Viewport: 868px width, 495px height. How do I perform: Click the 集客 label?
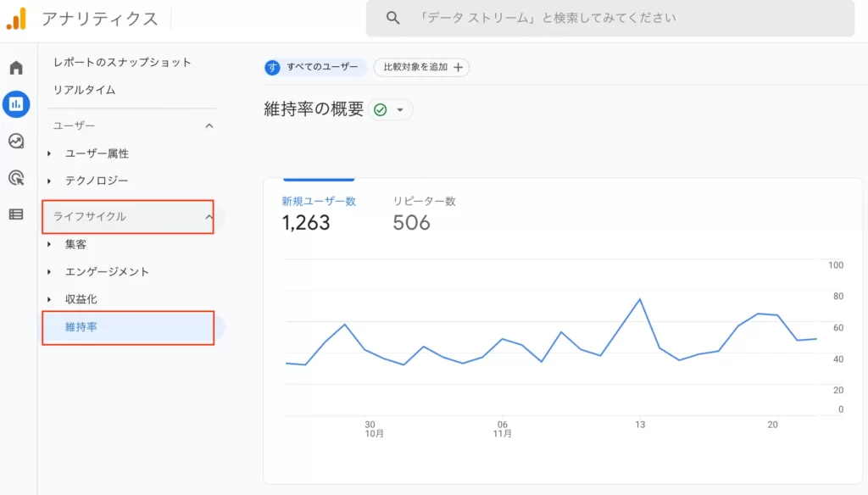coord(75,244)
